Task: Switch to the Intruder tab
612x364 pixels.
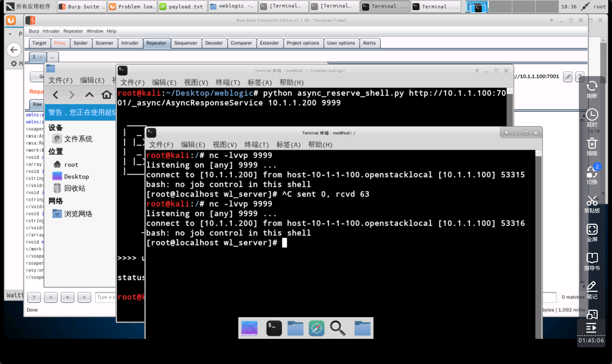Action: [x=129, y=43]
